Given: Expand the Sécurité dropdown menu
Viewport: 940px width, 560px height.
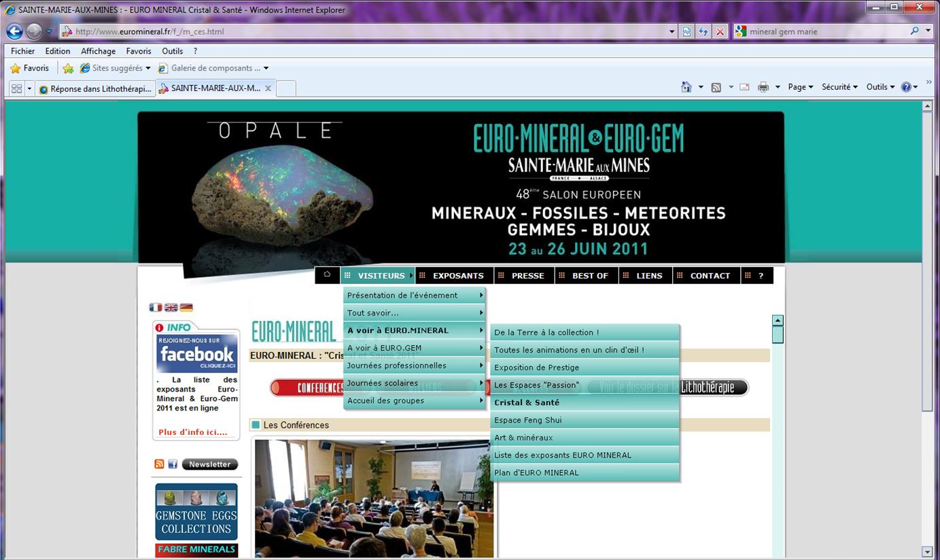Looking at the screenshot, I should coord(839,87).
